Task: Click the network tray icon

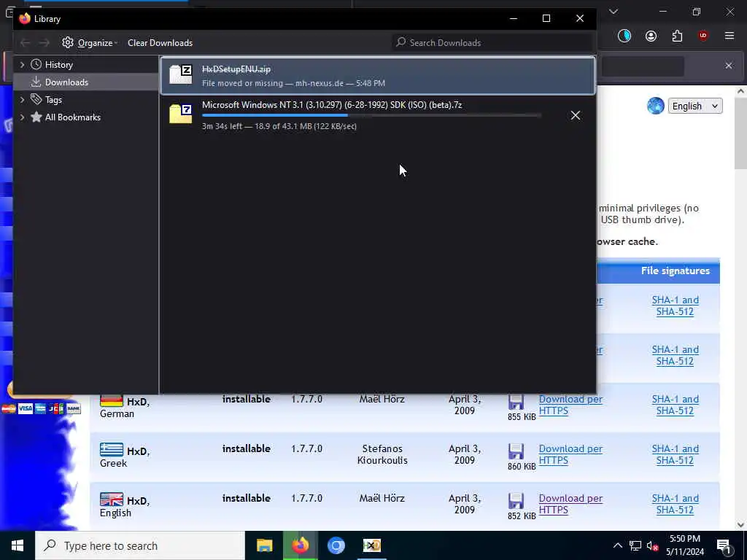Action: tap(635, 546)
